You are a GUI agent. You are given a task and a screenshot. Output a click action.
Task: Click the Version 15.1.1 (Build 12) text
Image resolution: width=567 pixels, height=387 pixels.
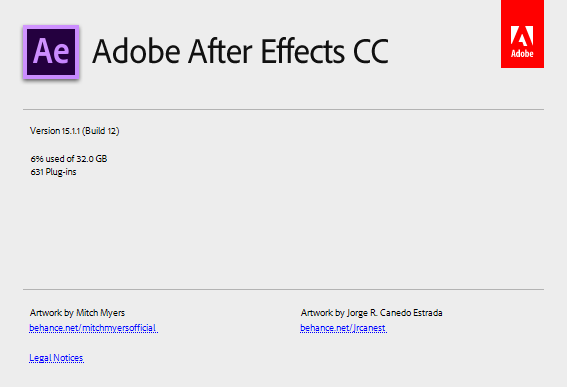tap(74, 131)
